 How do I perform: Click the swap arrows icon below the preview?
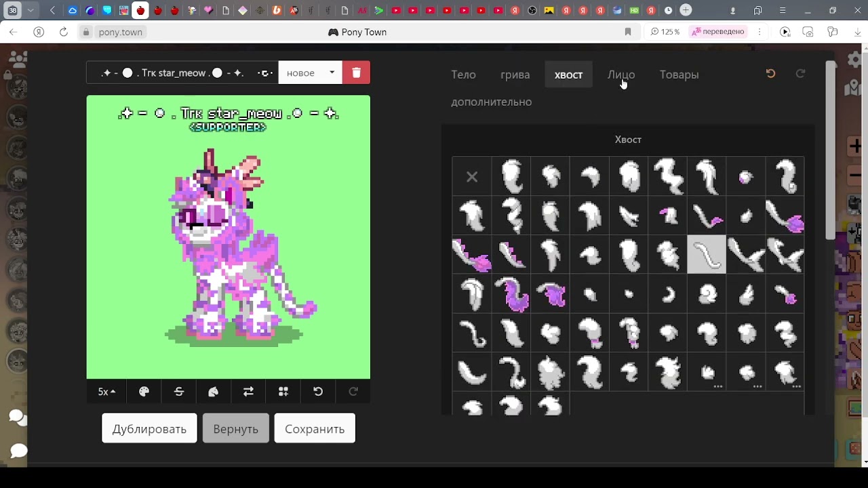pos(248,392)
